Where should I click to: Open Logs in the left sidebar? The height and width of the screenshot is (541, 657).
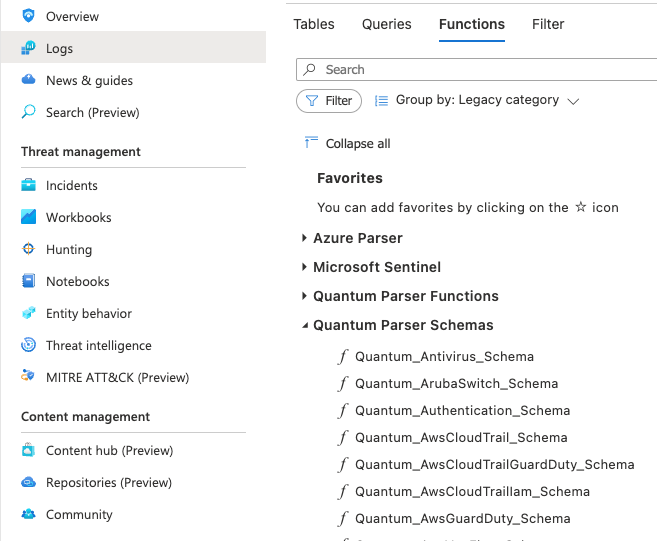[x=59, y=48]
